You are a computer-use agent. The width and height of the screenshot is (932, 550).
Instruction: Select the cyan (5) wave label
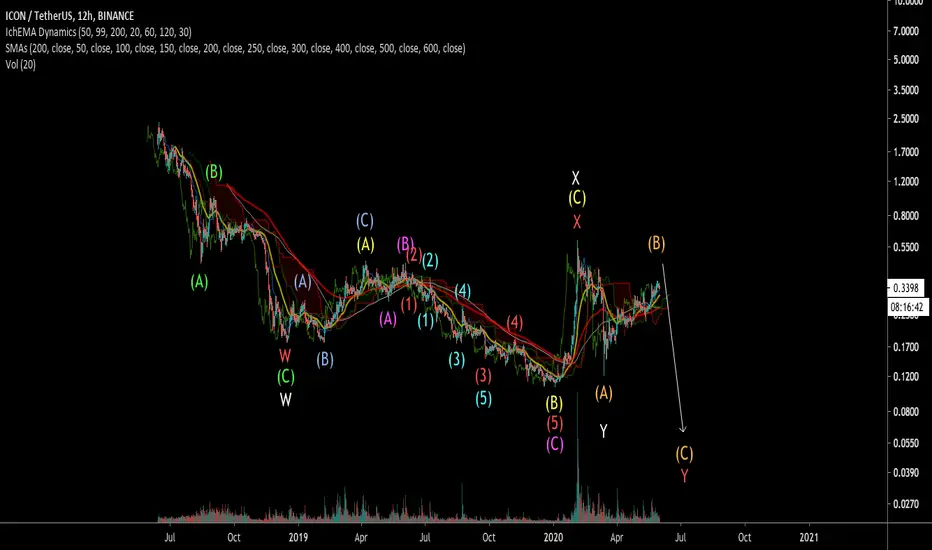point(483,398)
